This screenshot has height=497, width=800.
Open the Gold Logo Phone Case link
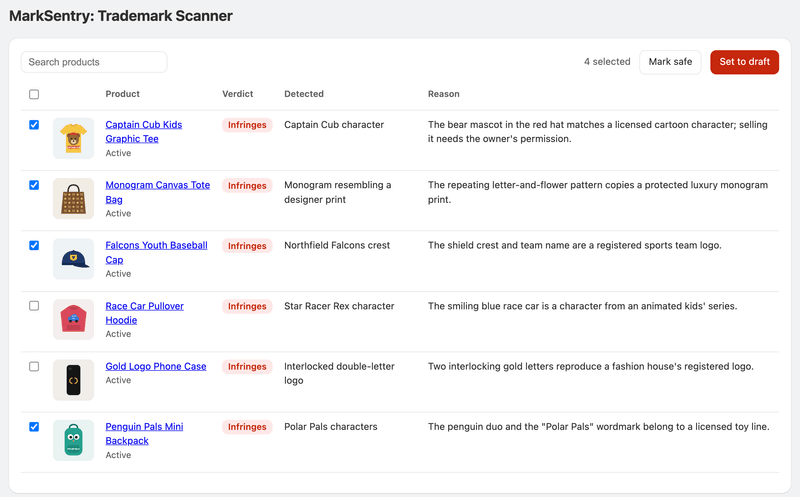[x=156, y=366]
